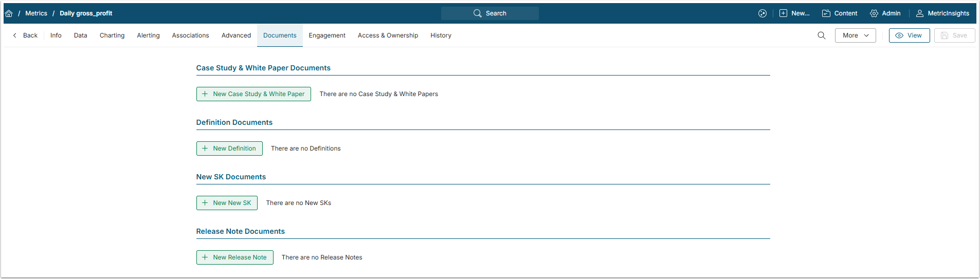Switch to the Advanced tab
Viewport: 980px width, 279px height.
tap(237, 35)
